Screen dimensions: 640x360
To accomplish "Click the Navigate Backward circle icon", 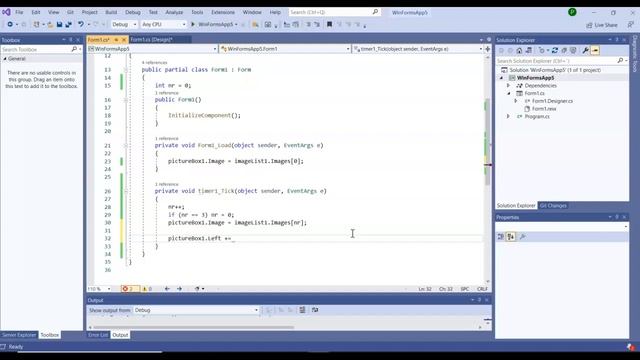I will pos(10,24).
